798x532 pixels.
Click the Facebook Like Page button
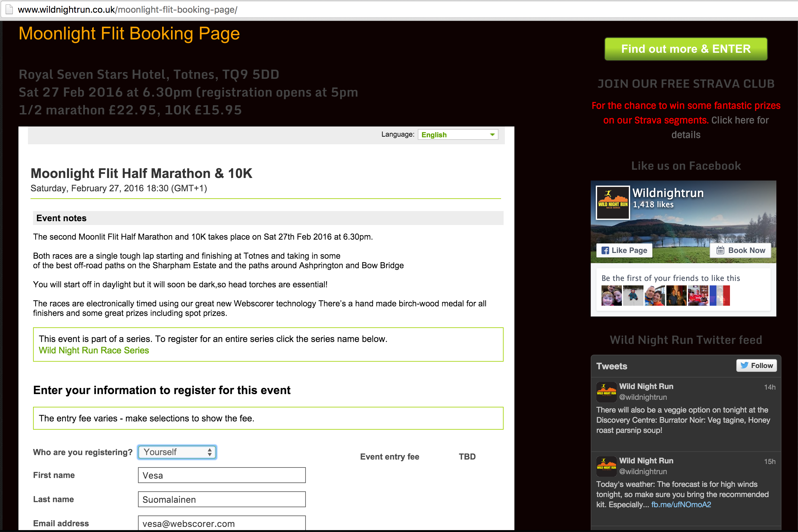[624, 250]
